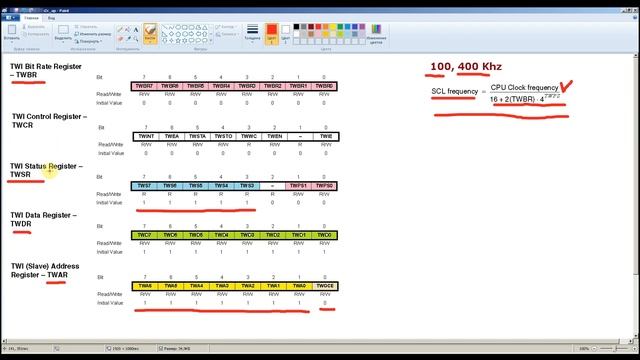Choose the yellow color swatch

click(333, 27)
